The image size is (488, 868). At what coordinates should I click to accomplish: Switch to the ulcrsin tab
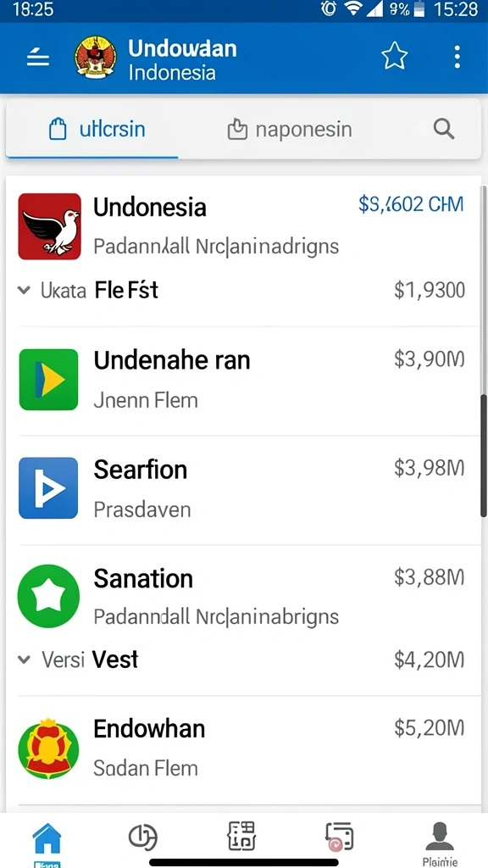click(97, 130)
